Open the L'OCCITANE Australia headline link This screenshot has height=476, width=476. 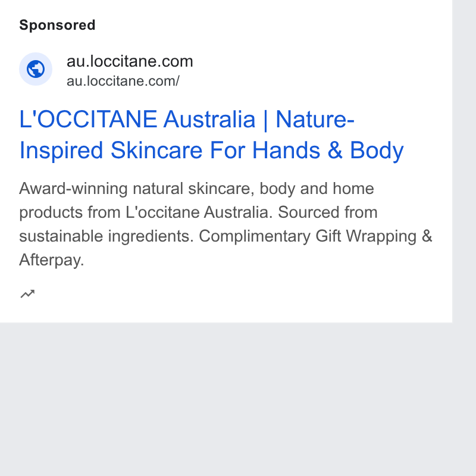point(211,135)
